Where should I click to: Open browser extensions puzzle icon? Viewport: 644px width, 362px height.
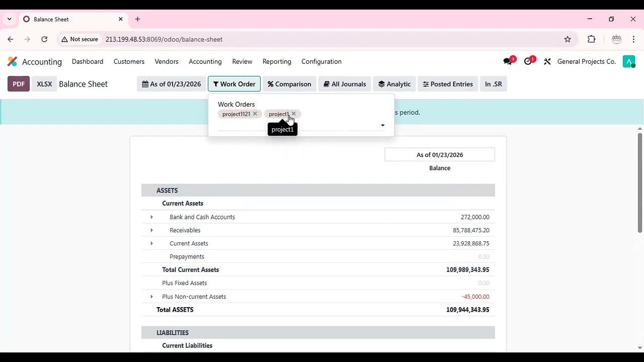coord(592,39)
